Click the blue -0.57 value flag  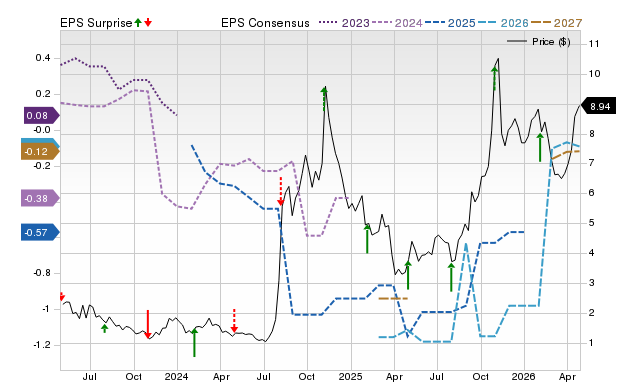click(40, 233)
